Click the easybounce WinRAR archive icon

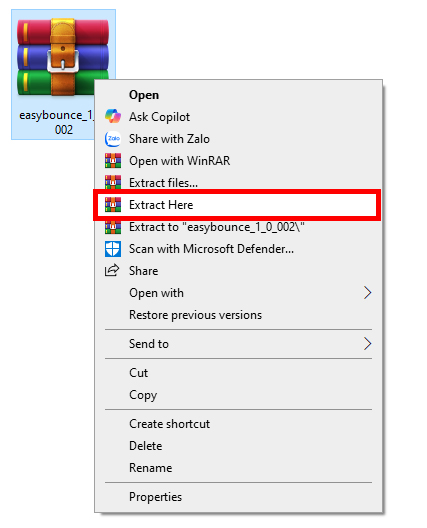pos(63,57)
